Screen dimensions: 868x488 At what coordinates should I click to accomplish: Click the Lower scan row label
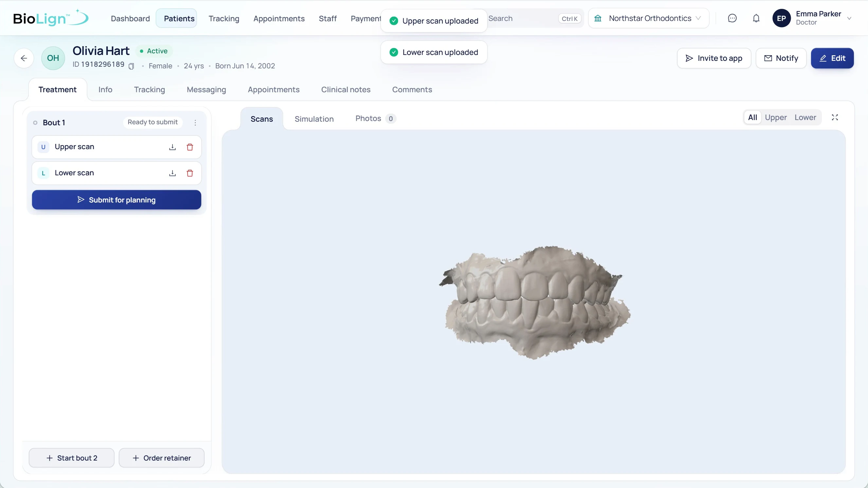(74, 173)
